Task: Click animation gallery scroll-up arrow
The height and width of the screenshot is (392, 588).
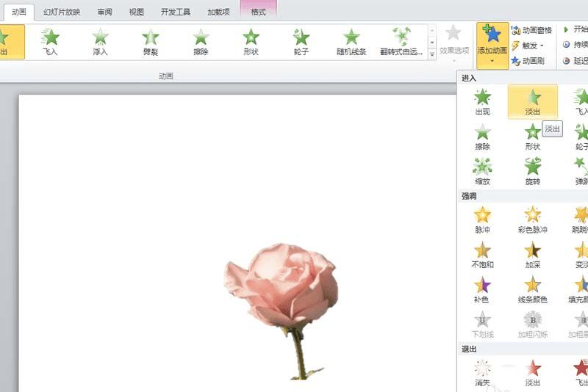Action: pos(432,30)
